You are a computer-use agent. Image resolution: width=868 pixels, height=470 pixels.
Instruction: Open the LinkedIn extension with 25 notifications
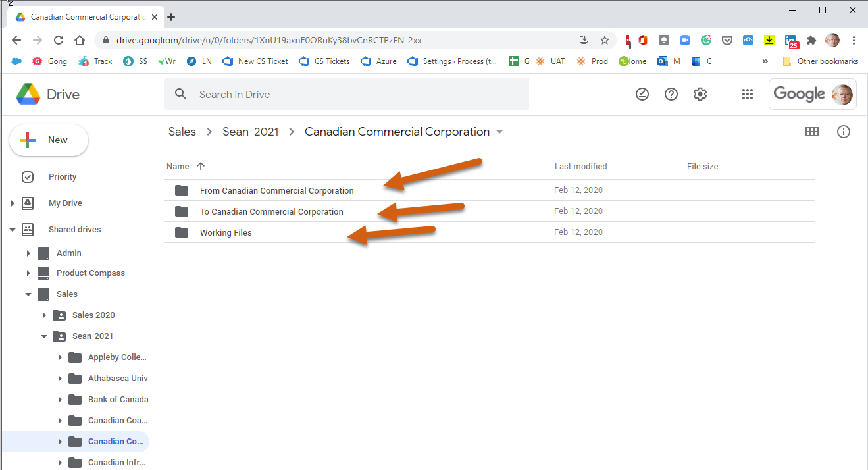[790, 40]
